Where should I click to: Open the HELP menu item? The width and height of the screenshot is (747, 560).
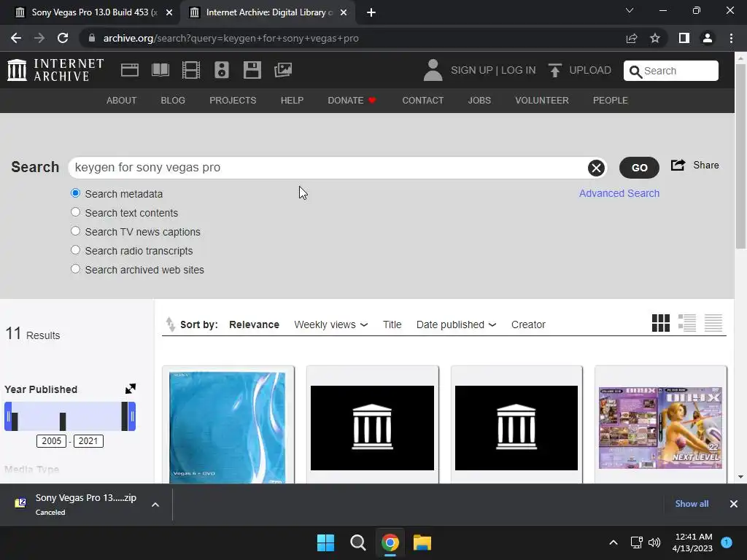292,101
